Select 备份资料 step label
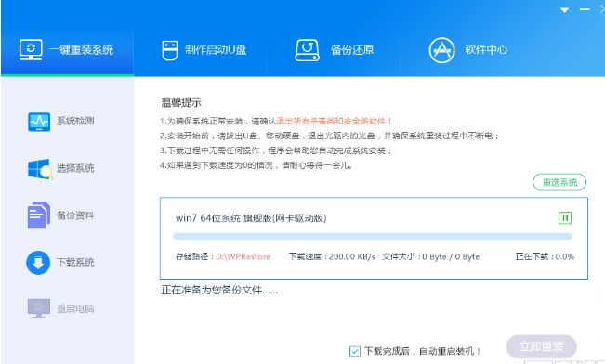 point(75,215)
